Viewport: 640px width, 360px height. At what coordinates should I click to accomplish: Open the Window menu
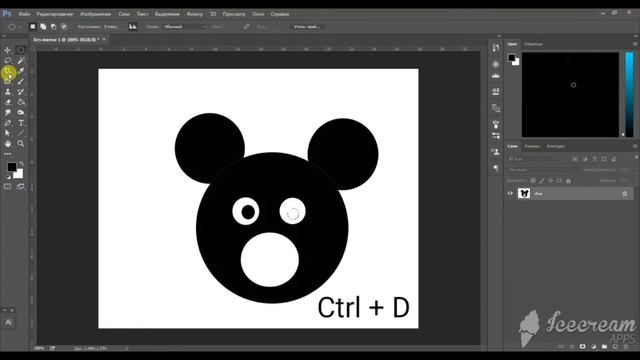(258, 14)
